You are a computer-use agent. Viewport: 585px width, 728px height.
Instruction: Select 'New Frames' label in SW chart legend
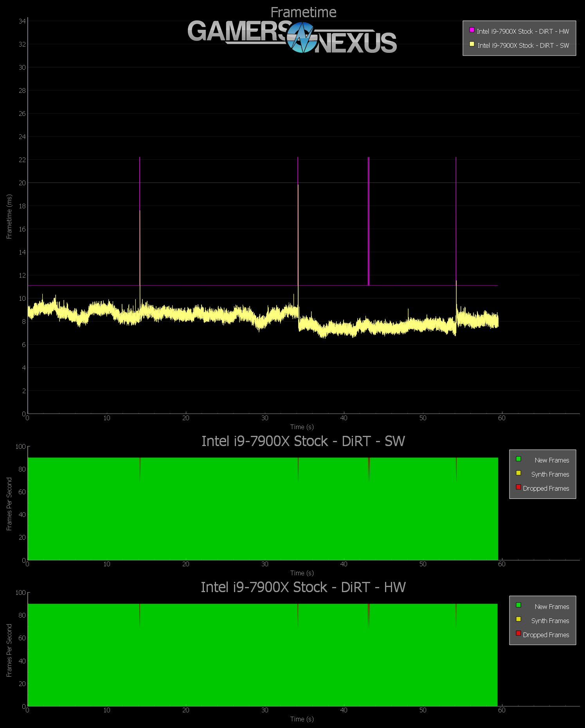tap(552, 460)
